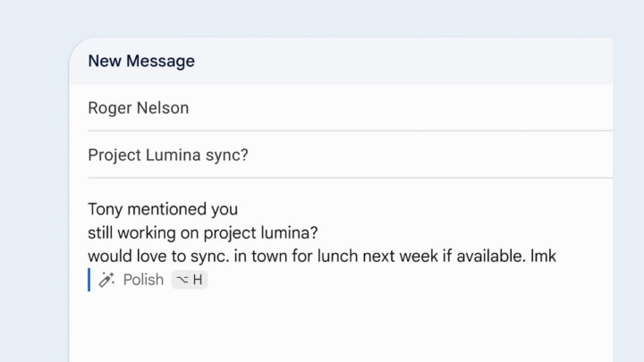Click the blank header area right of New Message
This screenshot has width=644, height=362.
pyautogui.click(x=403, y=61)
